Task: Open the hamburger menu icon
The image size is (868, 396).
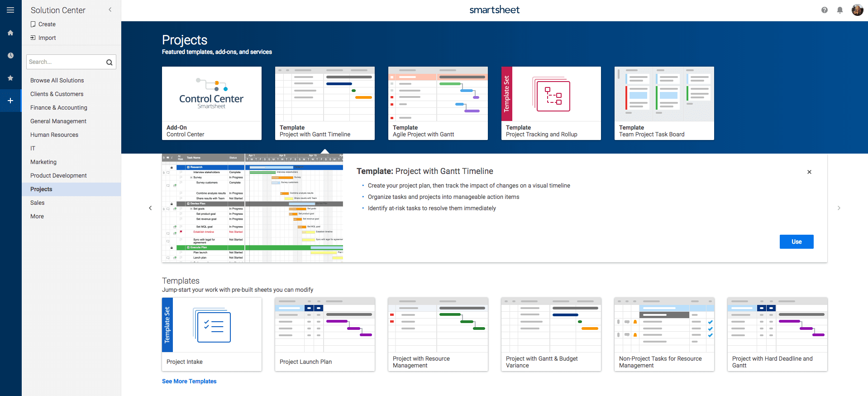Action: pos(10,10)
